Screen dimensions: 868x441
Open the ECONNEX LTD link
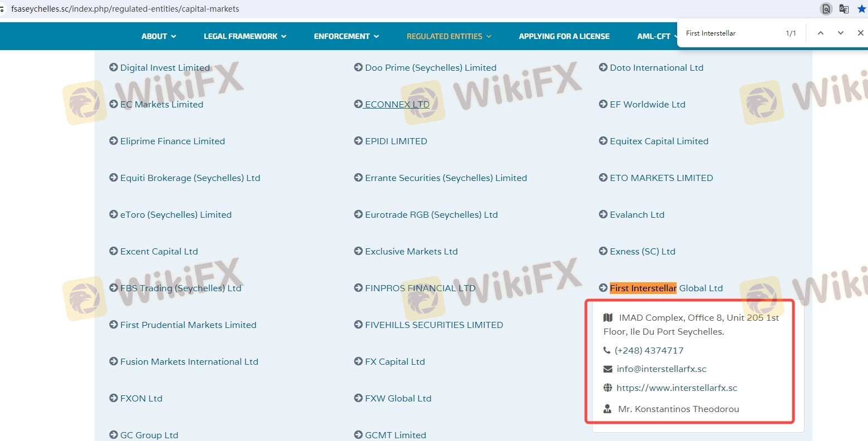pos(397,104)
